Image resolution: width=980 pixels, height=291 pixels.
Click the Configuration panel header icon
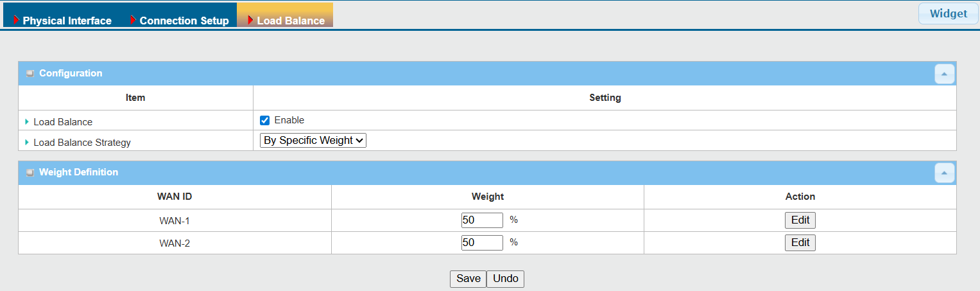30,73
